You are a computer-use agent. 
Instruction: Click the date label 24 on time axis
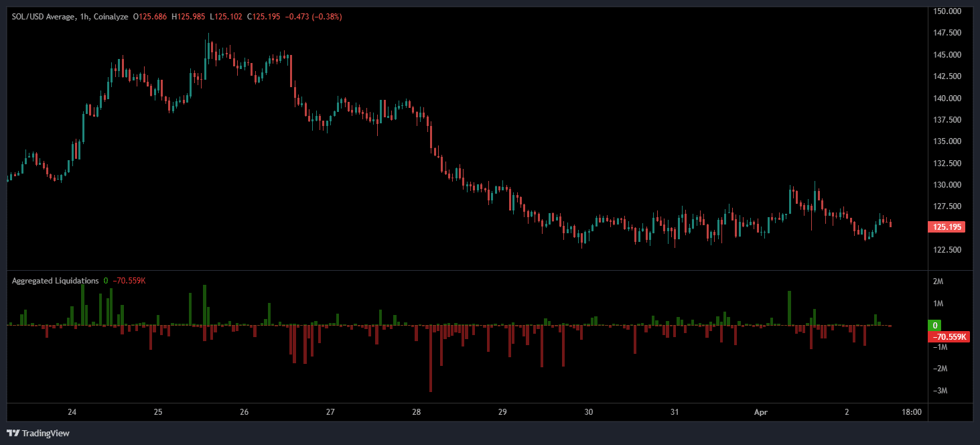click(72, 412)
